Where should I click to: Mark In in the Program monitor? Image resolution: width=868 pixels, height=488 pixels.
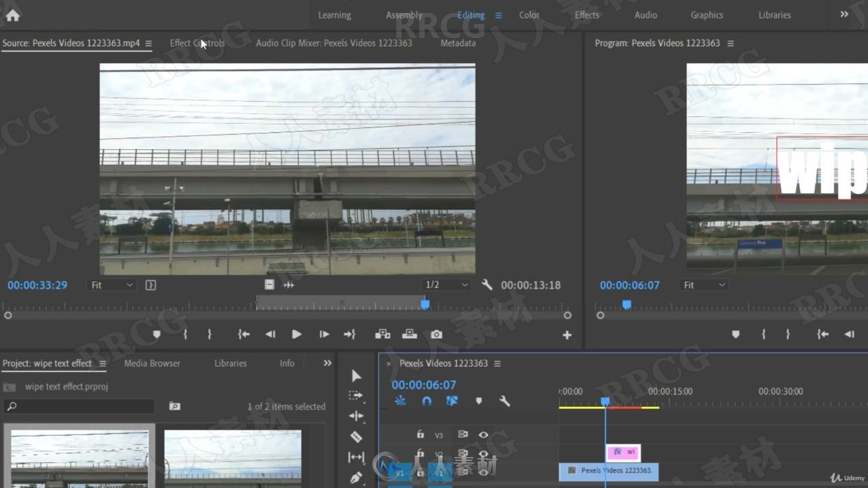[x=764, y=334]
